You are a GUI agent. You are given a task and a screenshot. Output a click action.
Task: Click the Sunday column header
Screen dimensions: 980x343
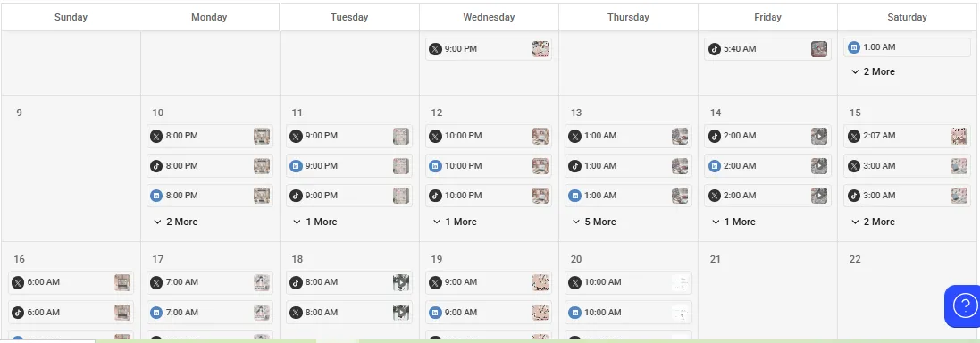click(x=71, y=17)
